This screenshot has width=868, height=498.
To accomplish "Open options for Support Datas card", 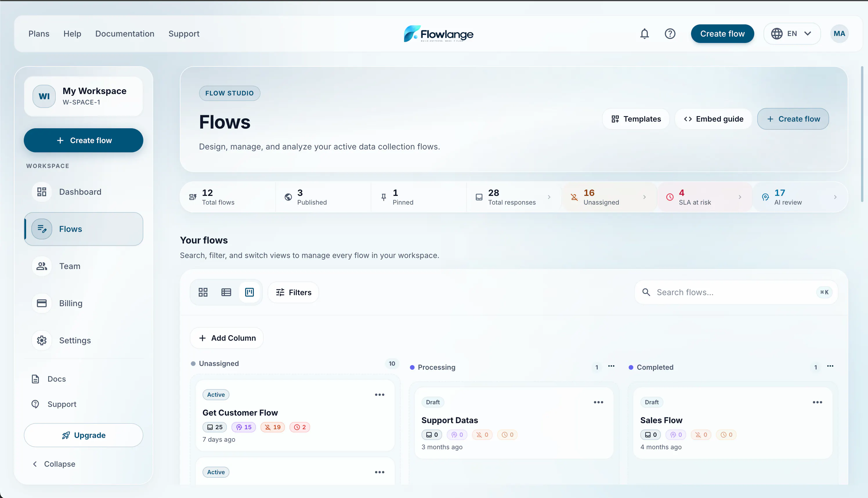I will [x=598, y=402].
